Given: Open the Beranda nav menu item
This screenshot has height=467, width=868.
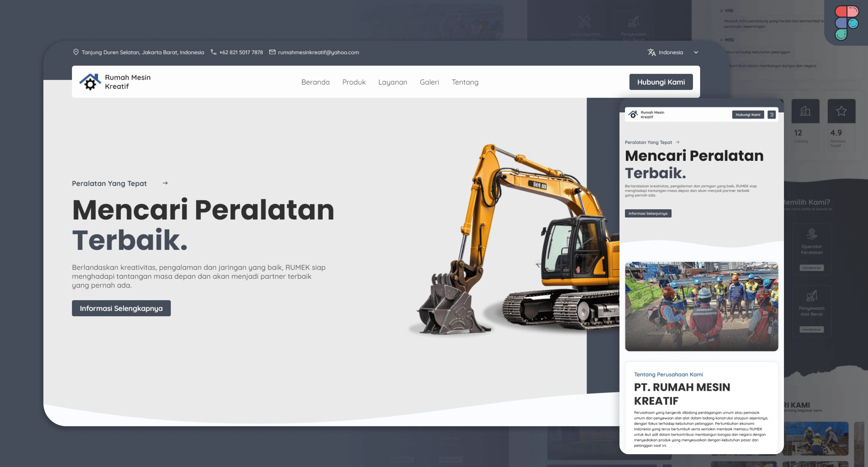Looking at the screenshot, I should pos(315,82).
